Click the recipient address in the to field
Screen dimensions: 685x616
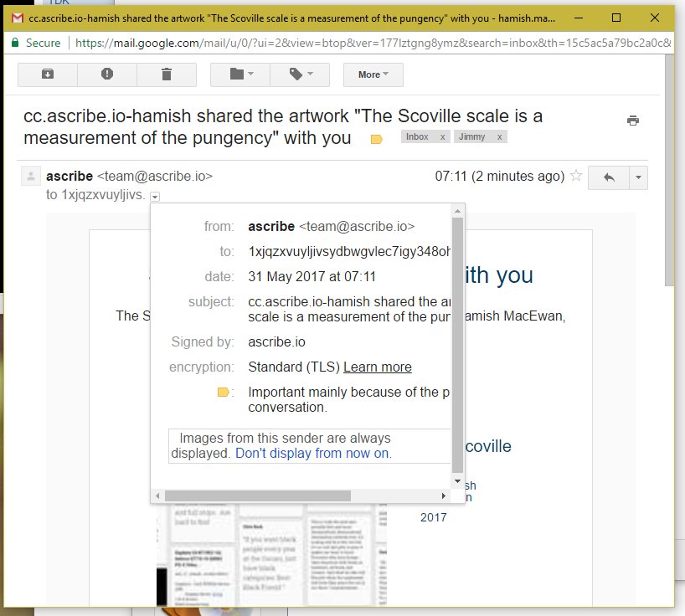348,251
